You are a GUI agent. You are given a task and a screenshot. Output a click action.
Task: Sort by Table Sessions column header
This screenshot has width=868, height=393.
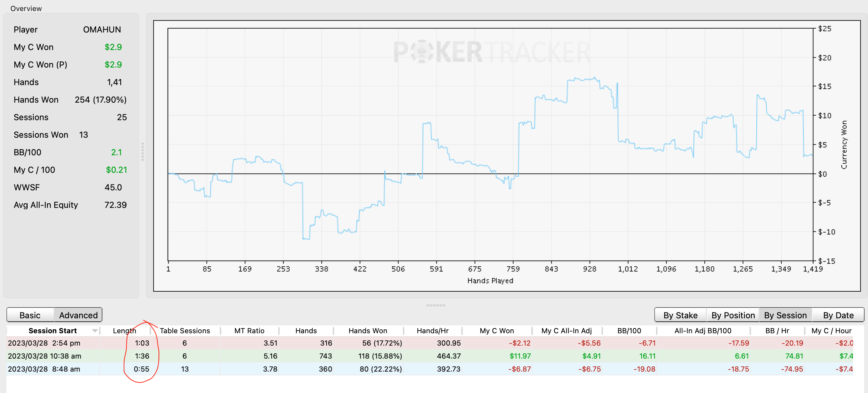coord(185,330)
